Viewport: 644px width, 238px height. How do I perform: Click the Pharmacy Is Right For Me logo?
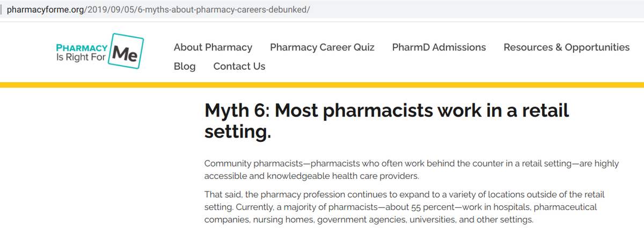[99, 52]
